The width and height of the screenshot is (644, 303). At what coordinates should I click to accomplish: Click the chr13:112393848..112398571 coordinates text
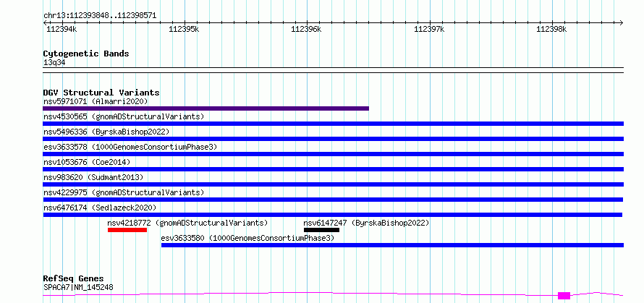[100, 16]
